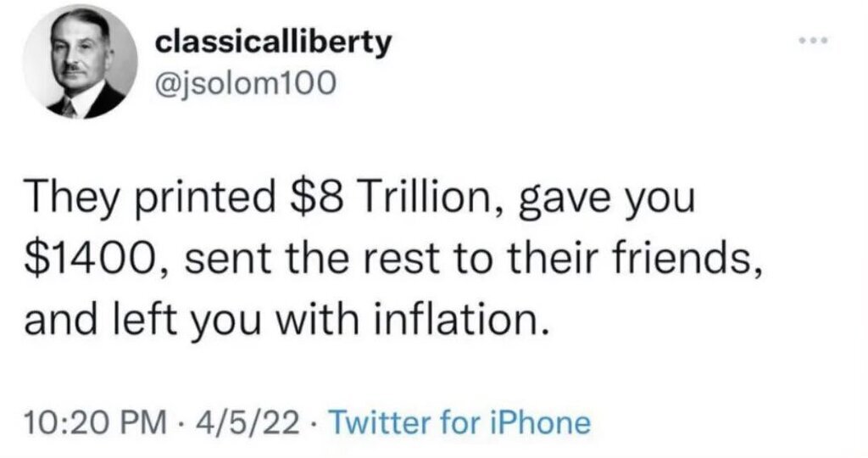This screenshot has width=868, height=458.
Task: Click the black-and-white profile avatar photo
Action: tap(80, 65)
